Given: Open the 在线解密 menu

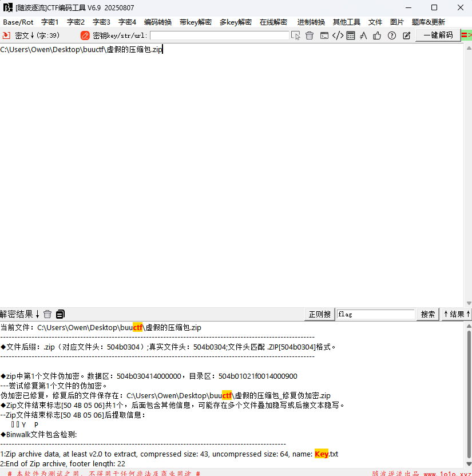Looking at the screenshot, I should pyautogui.click(x=273, y=22).
